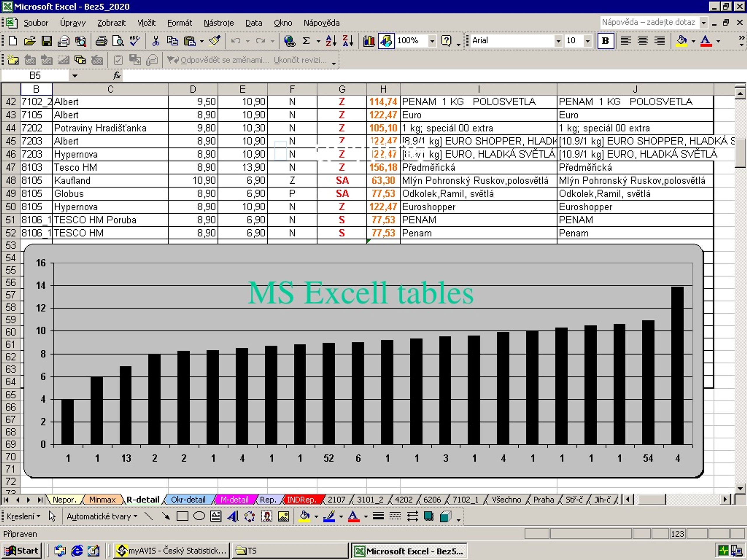Click the function fx button
This screenshot has height=560, width=747.
point(116,76)
